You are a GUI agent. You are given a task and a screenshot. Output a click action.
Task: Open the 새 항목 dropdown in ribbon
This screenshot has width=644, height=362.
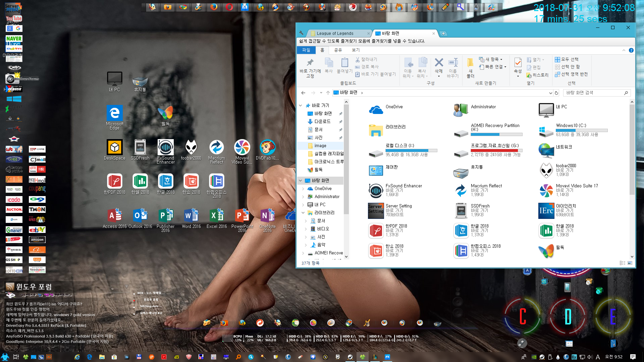[490, 59]
